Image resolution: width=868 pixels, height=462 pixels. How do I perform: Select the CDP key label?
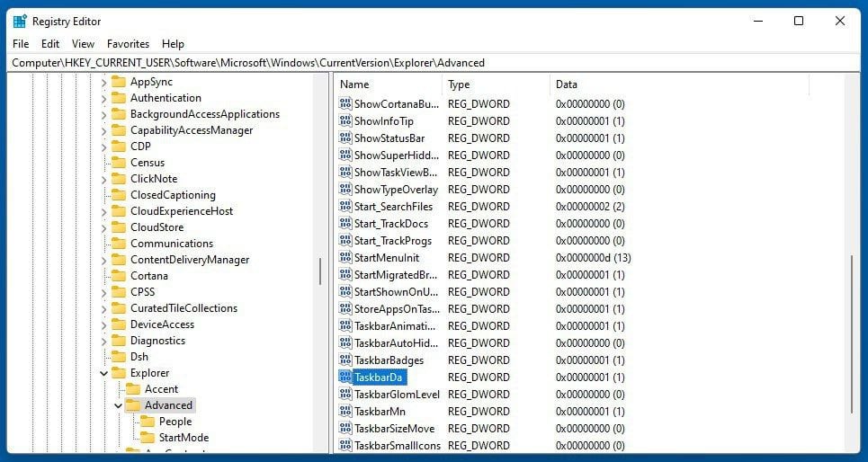[x=140, y=147]
